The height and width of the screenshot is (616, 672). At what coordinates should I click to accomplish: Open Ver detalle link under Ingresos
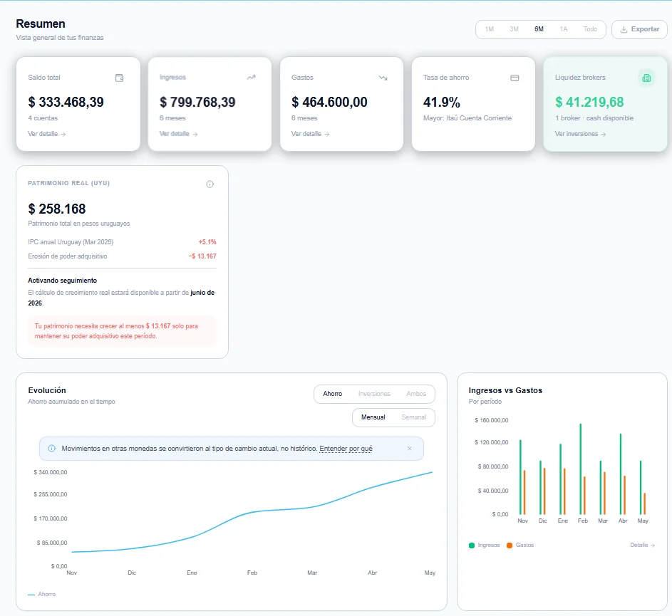click(x=178, y=134)
